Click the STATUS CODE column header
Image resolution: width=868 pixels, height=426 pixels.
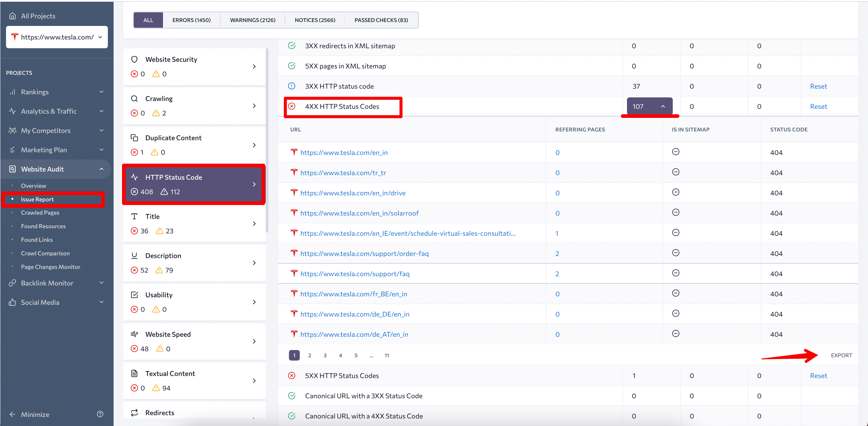[788, 130]
